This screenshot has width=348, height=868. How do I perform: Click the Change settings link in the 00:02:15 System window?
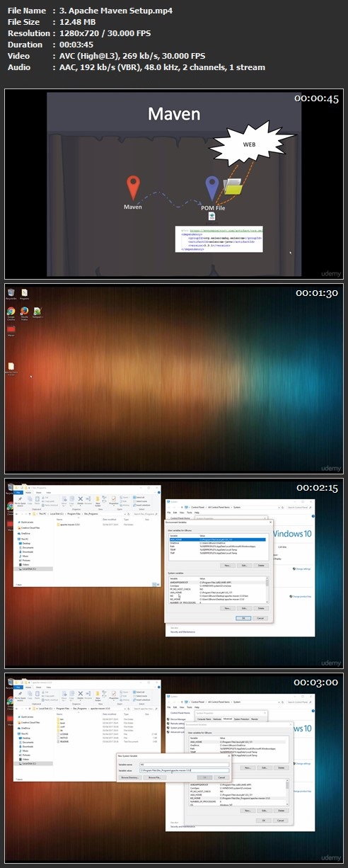(x=302, y=569)
